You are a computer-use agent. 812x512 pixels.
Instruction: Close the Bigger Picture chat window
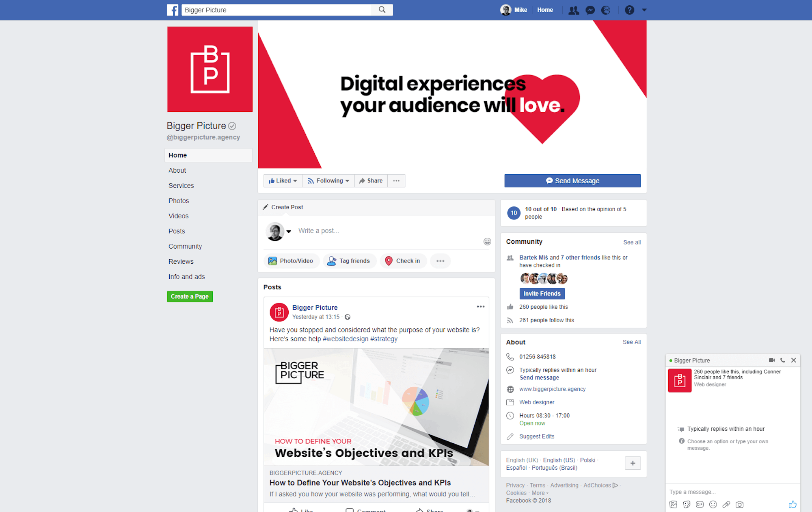[x=794, y=360]
